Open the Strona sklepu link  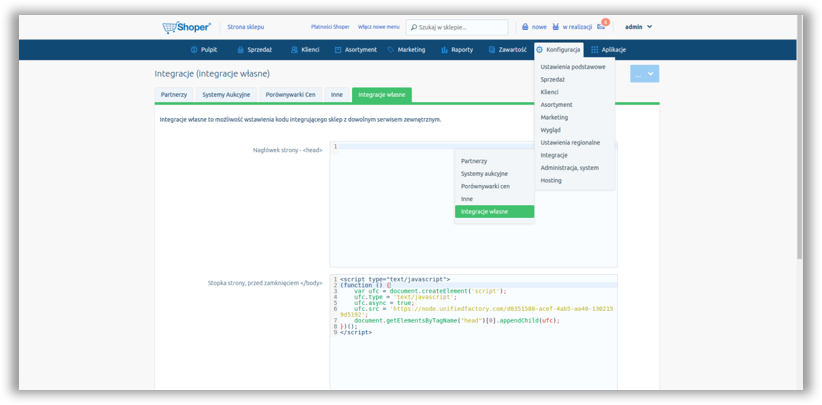(246, 27)
